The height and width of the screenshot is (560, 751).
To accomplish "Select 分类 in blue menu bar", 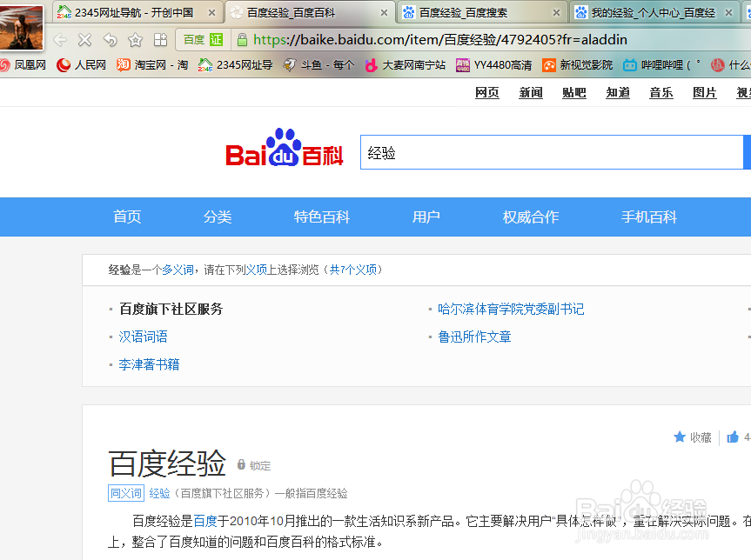I will tap(218, 217).
